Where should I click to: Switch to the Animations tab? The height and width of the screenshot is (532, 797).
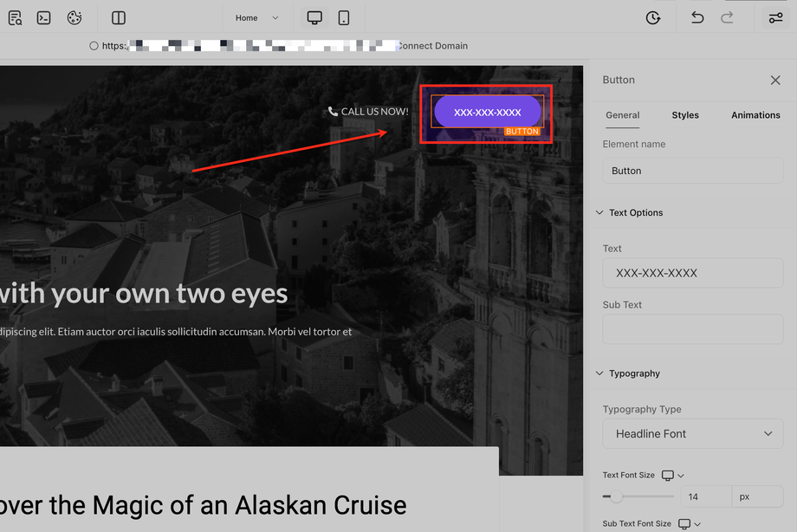[x=755, y=115]
